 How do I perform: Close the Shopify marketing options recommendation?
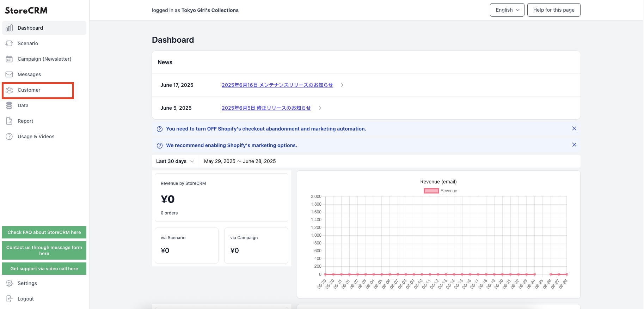pyautogui.click(x=574, y=145)
